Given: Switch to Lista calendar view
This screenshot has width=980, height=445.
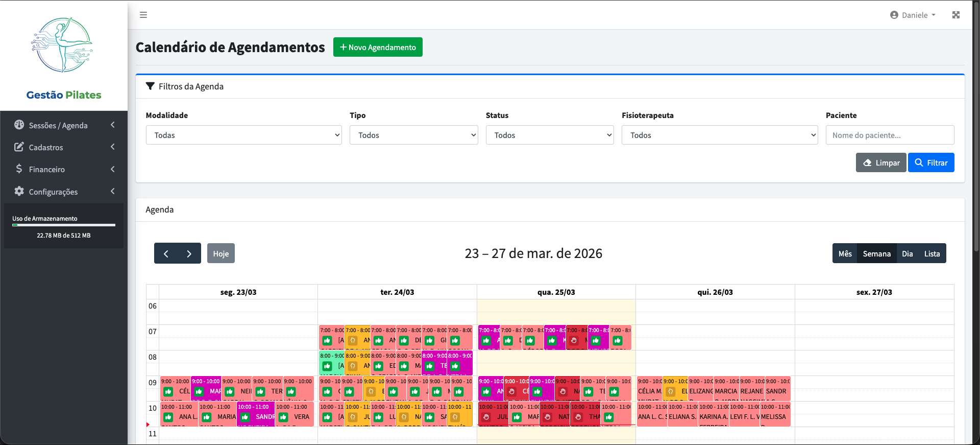Looking at the screenshot, I should (x=932, y=253).
